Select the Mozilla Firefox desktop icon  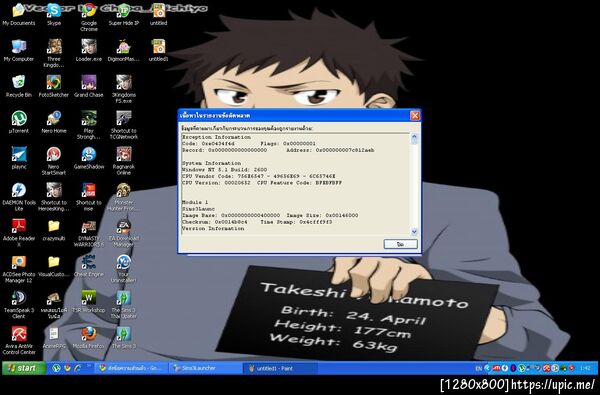89,338
